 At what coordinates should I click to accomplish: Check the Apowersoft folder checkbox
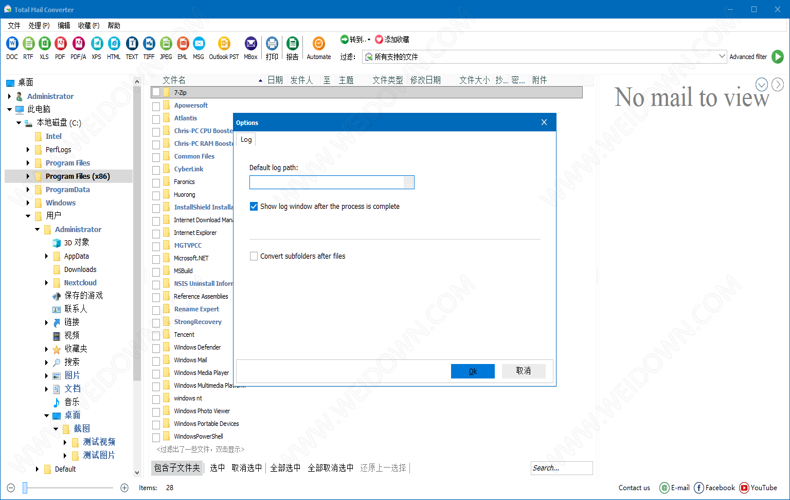(156, 106)
